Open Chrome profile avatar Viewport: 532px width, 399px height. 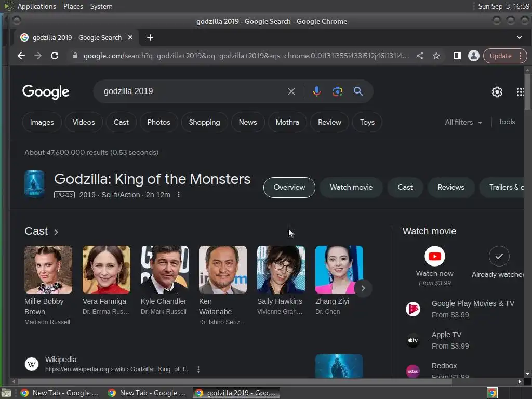click(474, 56)
